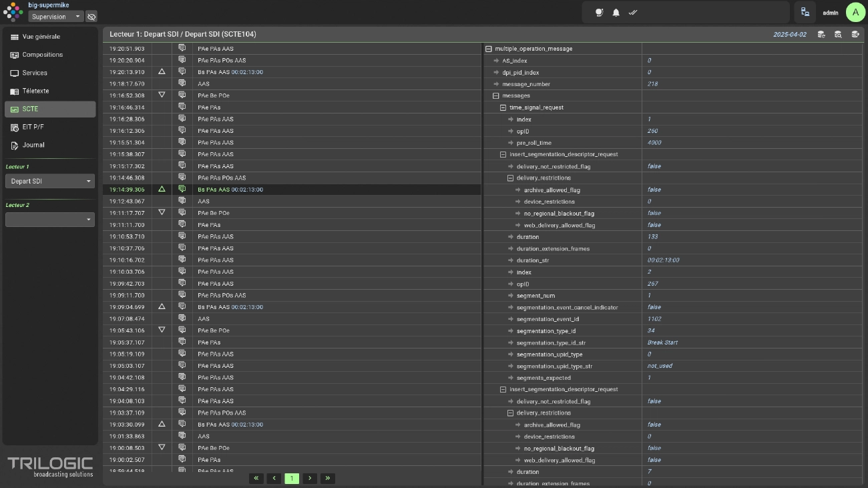
Task: Select event text at 19:14:46.308
Action: click(x=222, y=178)
